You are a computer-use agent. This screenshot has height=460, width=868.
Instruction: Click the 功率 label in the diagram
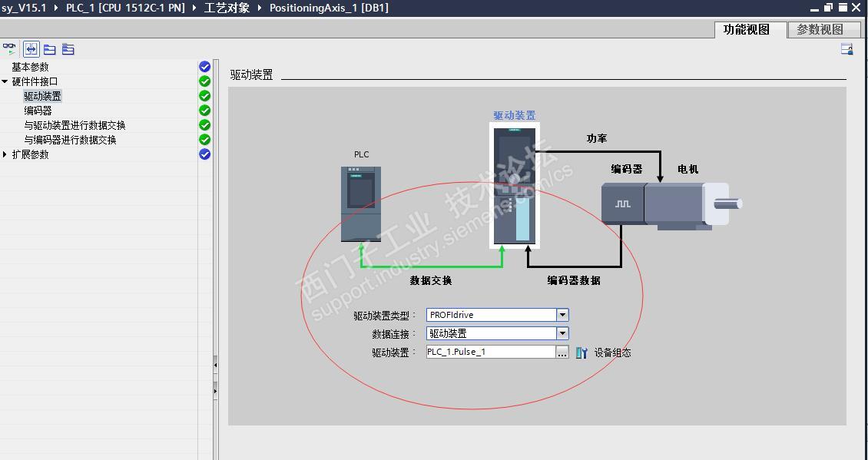(x=598, y=138)
